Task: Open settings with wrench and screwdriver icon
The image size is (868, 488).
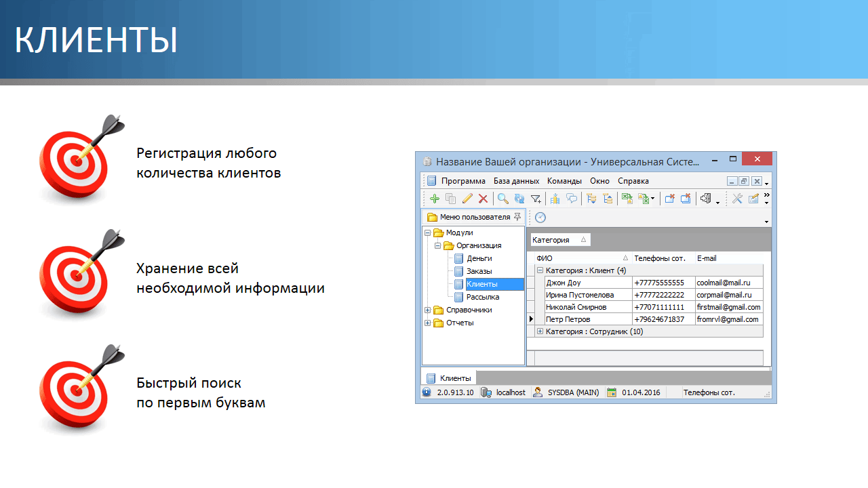Action: point(738,199)
